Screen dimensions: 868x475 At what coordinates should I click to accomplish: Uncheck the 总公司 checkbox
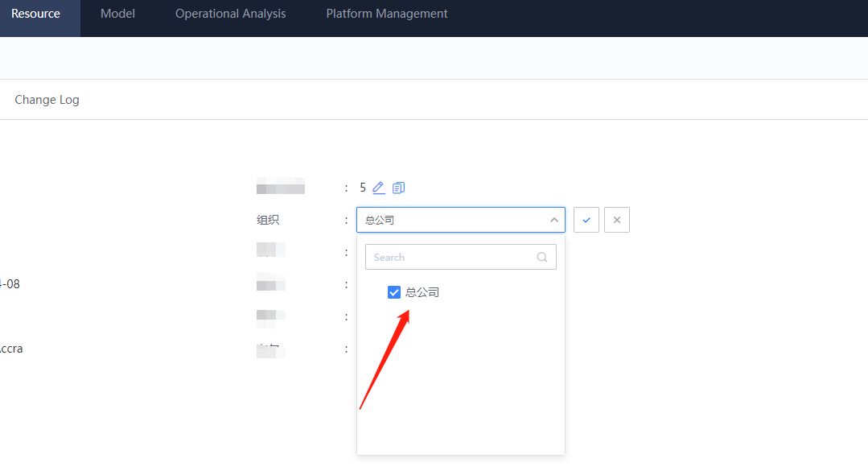click(394, 292)
